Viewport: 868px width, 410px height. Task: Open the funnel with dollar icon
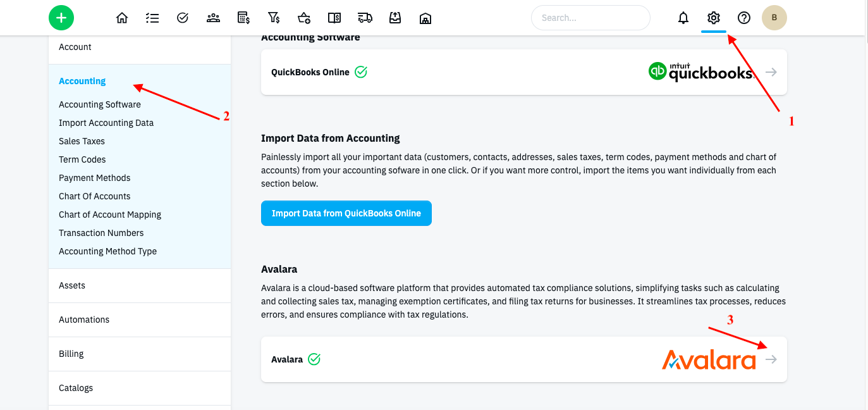point(274,18)
